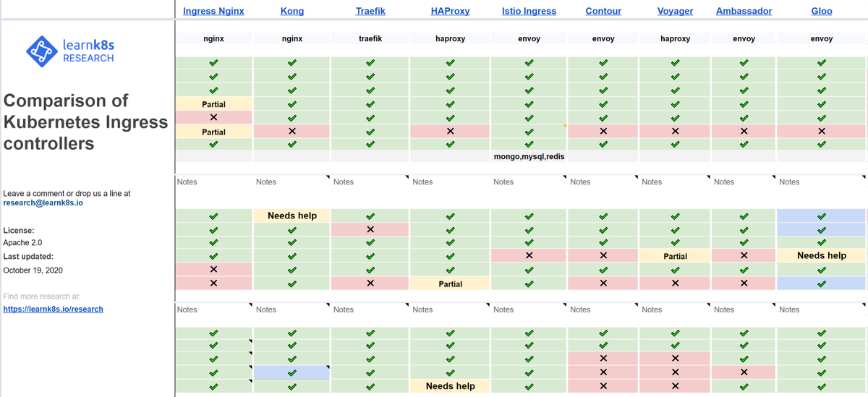Click the blue-highlighted checkmark in the Kong column

pyautogui.click(x=292, y=373)
